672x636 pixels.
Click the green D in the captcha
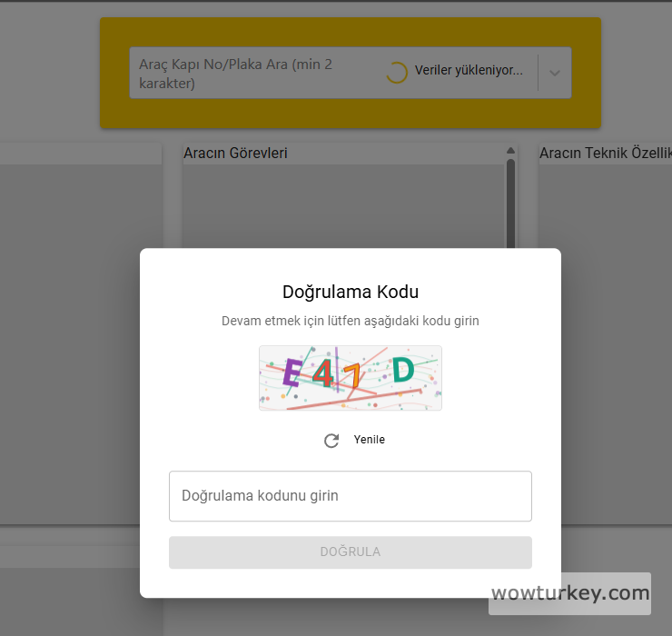tap(403, 370)
